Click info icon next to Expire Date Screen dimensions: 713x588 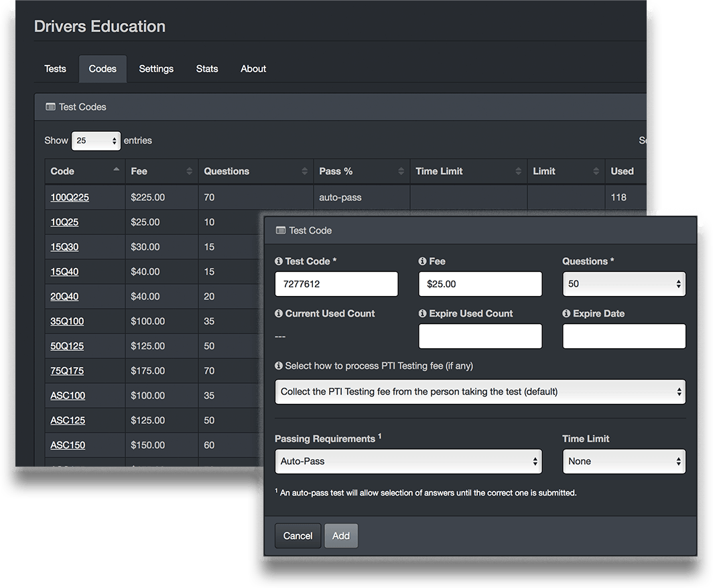click(x=566, y=313)
